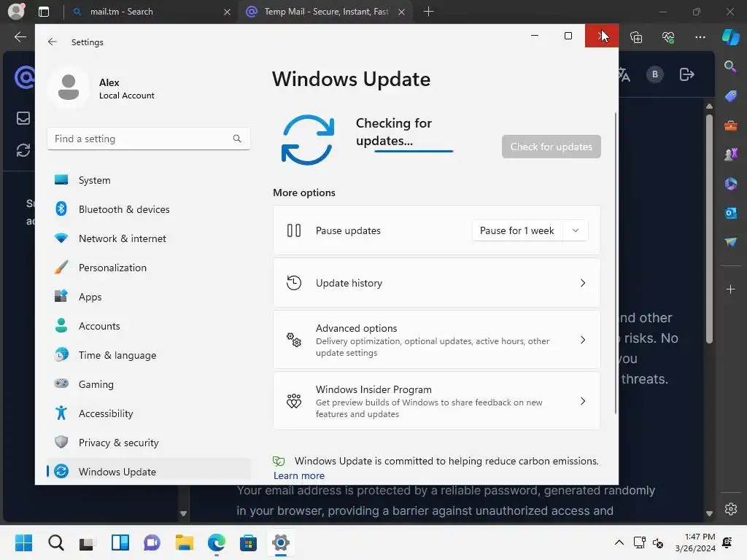
Task: Open Edge sidebar Outlook icon
Action: (x=730, y=213)
